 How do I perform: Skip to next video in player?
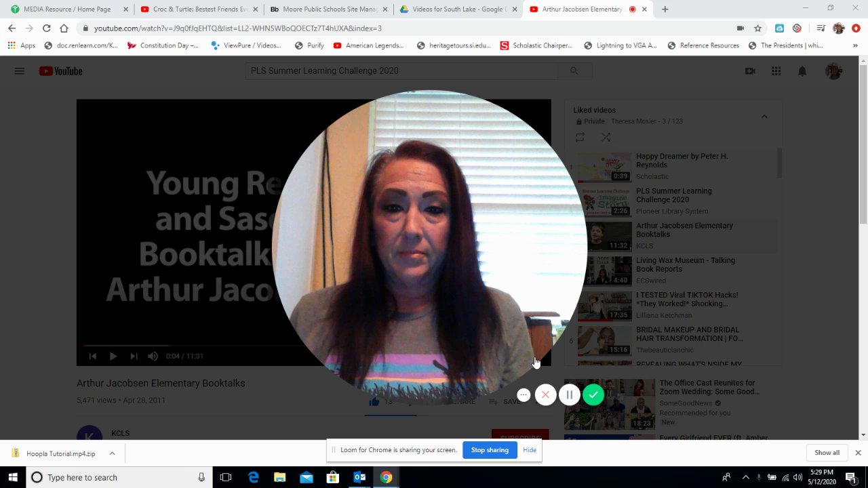tap(134, 356)
